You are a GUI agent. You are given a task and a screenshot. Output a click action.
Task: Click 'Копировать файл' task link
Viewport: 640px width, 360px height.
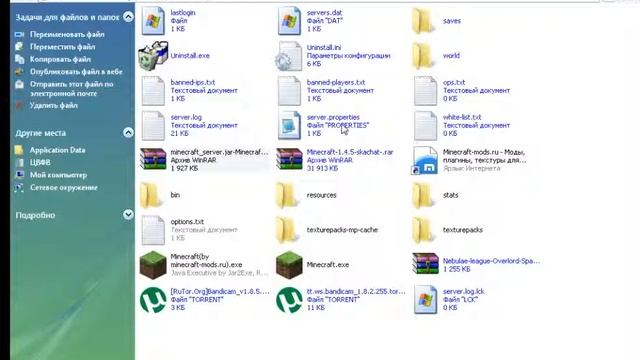click(60, 59)
